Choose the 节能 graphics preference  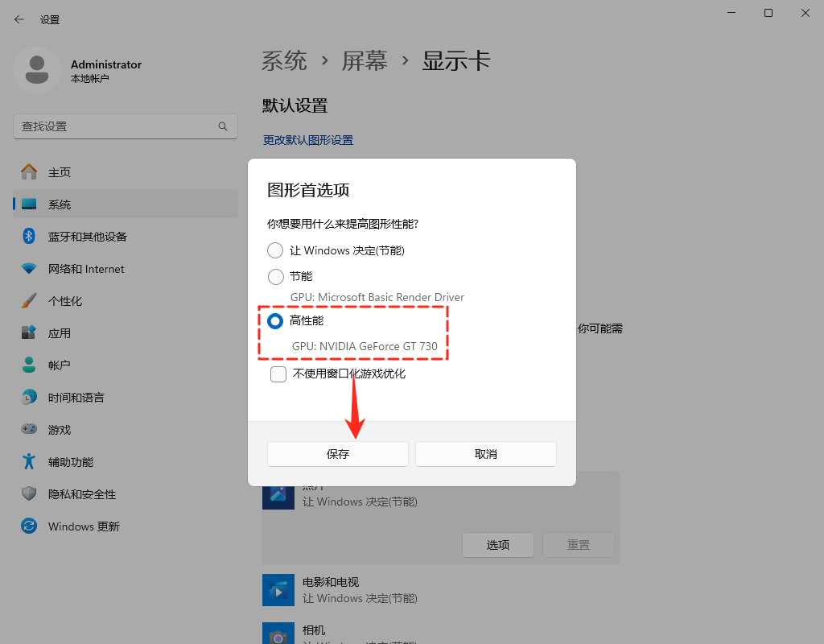[274, 276]
